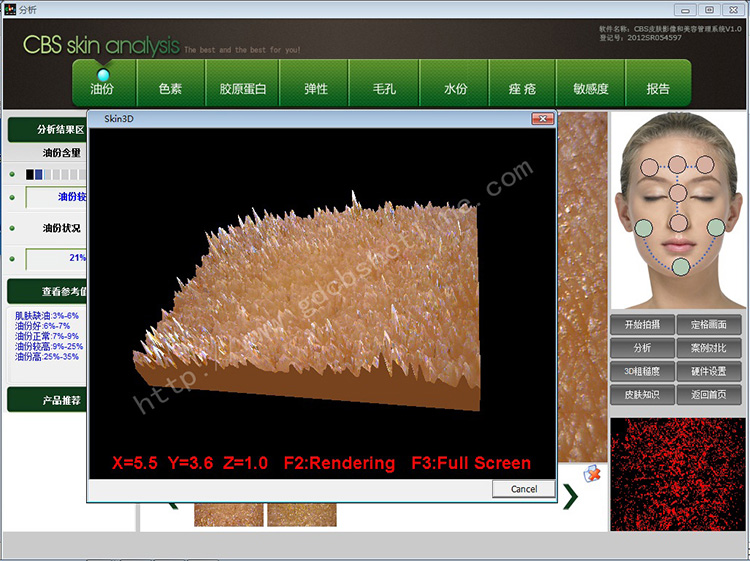Viewport: 750px width, 561px height.
Task: Click the 定格画面 button
Action: (709, 325)
